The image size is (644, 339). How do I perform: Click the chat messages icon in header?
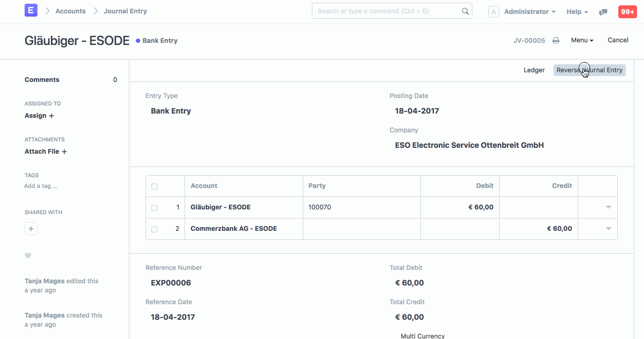click(x=603, y=11)
